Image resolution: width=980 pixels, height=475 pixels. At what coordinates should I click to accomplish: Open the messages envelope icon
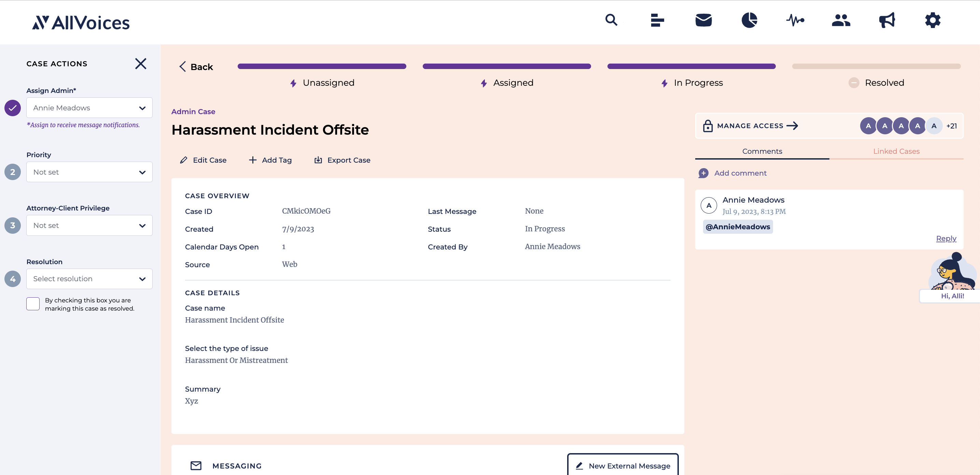[703, 21]
